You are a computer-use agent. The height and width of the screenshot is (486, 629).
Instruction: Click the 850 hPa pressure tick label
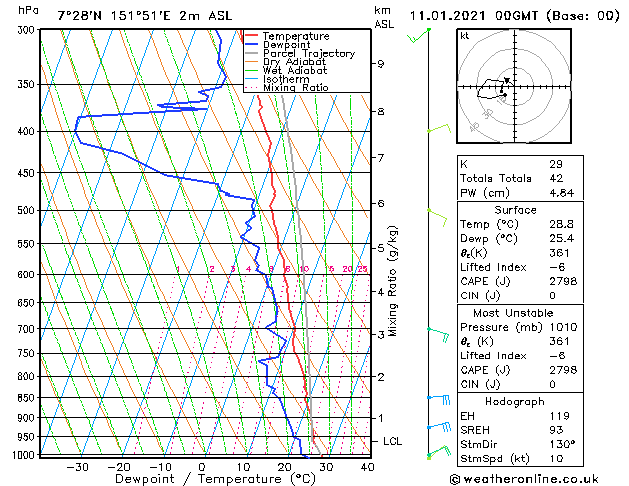click(x=26, y=398)
